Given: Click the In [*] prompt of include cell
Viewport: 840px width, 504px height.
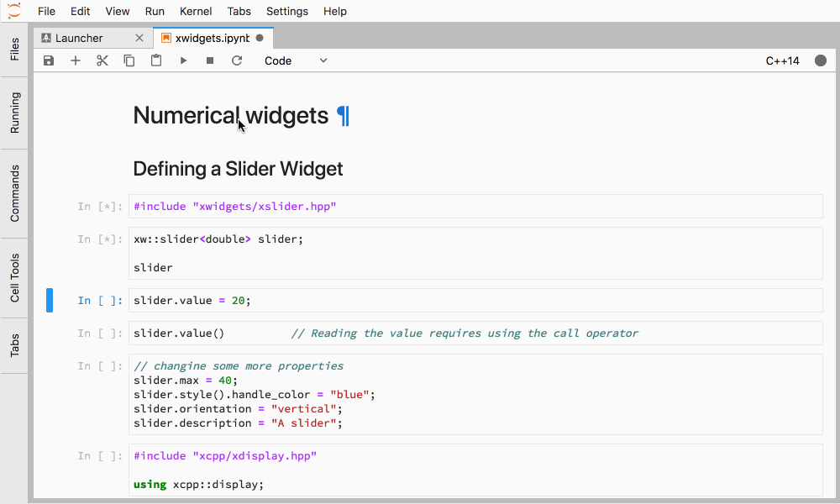Looking at the screenshot, I should [100, 206].
